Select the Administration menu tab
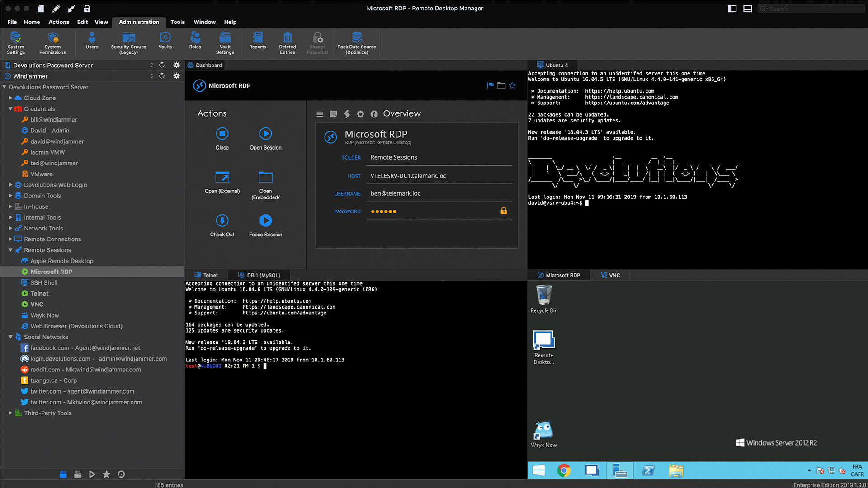Screen dimensions: 868x488 139,22
